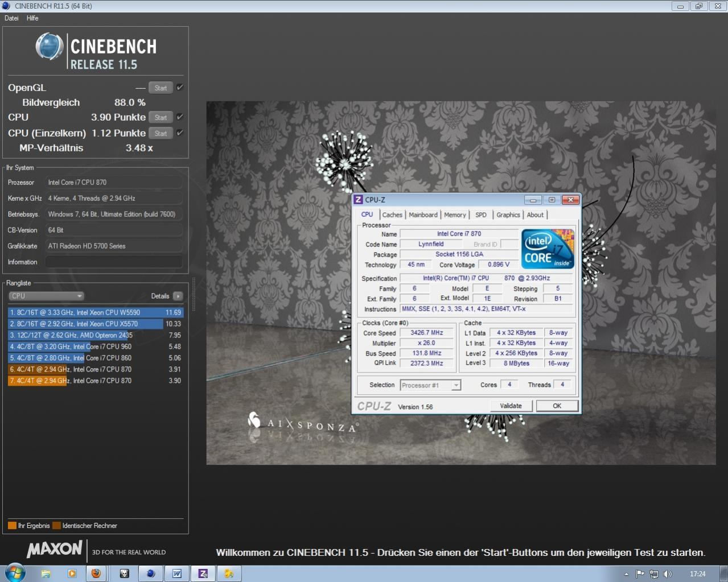Toggle the OpenGL test checkbox
This screenshot has height=582, width=728.
(180, 87)
